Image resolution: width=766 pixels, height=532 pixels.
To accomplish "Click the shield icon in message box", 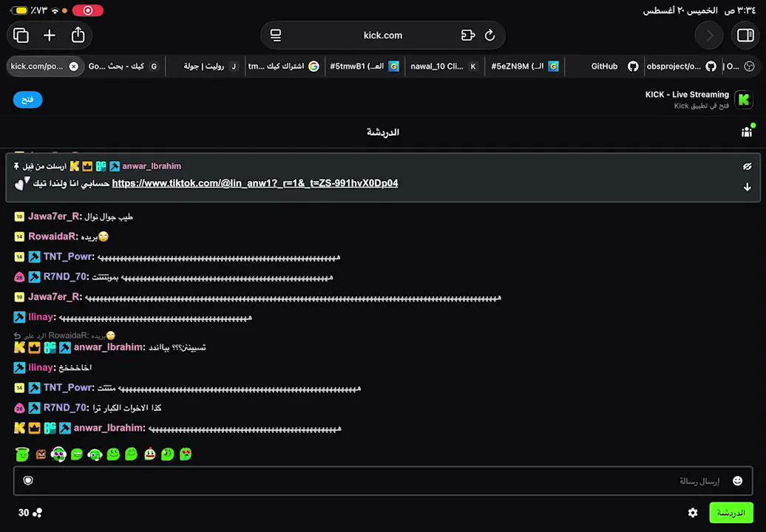I will tap(28, 481).
